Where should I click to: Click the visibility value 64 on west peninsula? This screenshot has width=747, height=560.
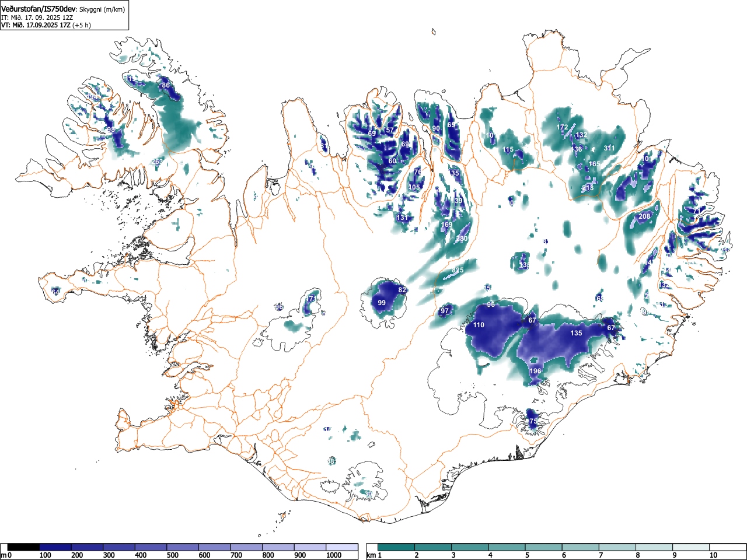click(55, 292)
